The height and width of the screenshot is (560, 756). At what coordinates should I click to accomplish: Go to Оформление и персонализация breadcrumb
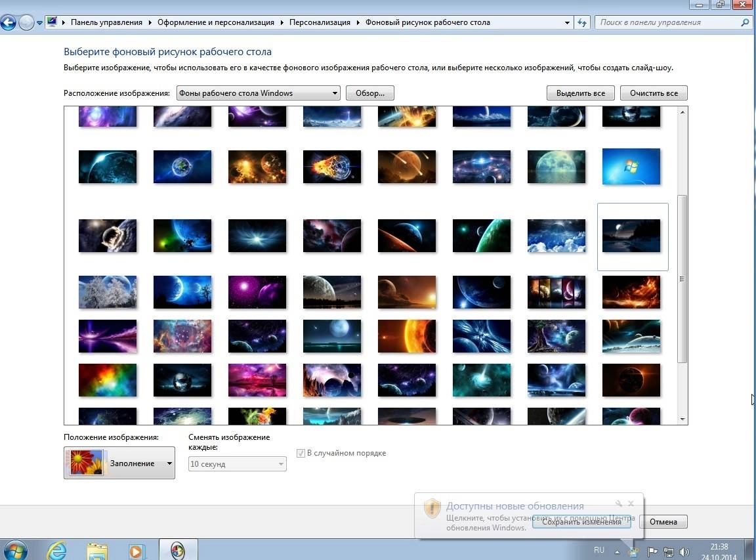[215, 22]
